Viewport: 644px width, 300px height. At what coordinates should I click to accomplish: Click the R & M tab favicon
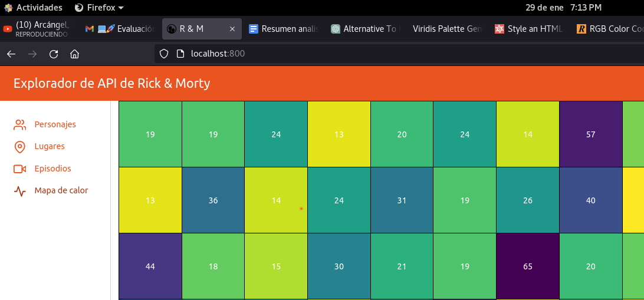[x=171, y=29]
